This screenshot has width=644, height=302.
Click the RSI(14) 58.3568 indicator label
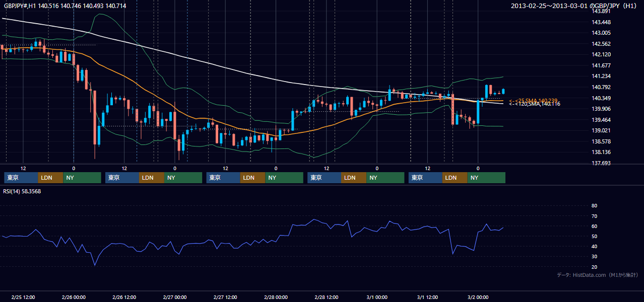pyautogui.click(x=22, y=191)
